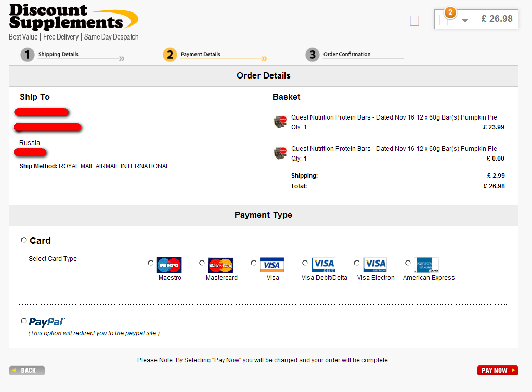Expand the basket dropdown arrow

pyautogui.click(x=465, y=20)
